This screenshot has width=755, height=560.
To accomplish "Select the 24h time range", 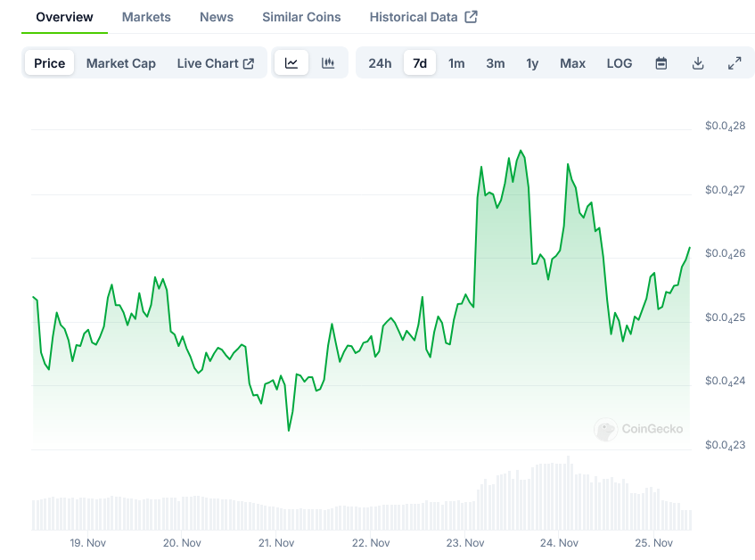I will (380, 63).
